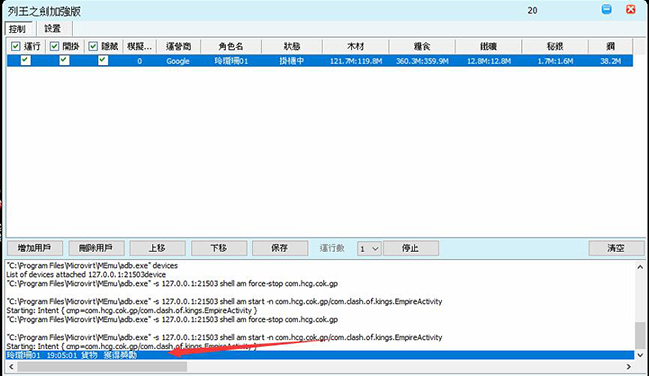Click the 糧食 column header
The width and height of the screenshot is (649, 376).
pyautogui.click(x=422, y=46)
